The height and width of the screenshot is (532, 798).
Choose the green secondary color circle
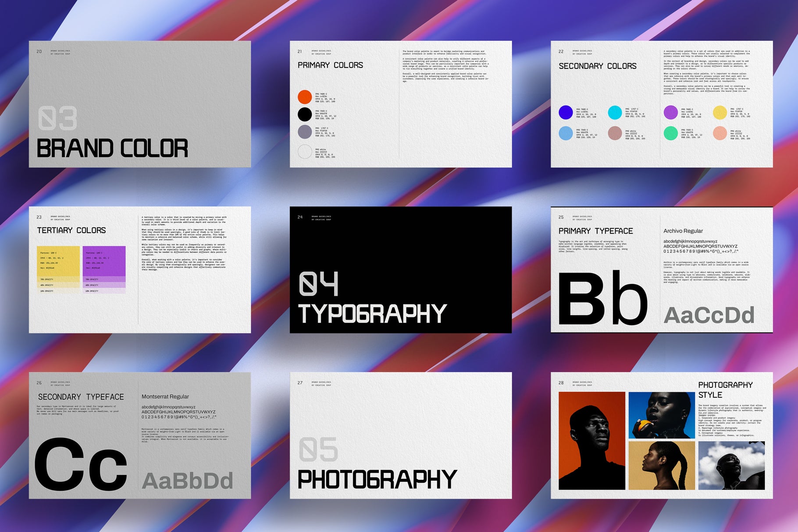click(x=670, y=133)
